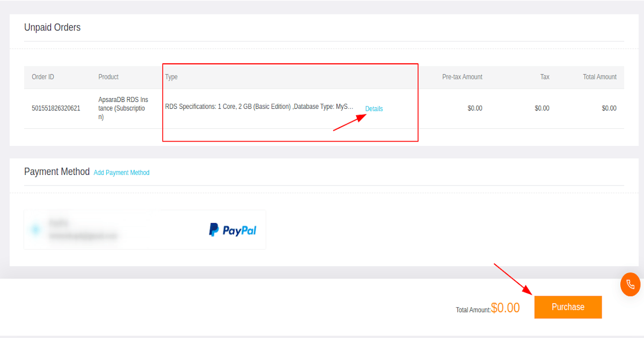Click the Tax column header
This screenshot has width=644, height=338.
coord(545,77)
